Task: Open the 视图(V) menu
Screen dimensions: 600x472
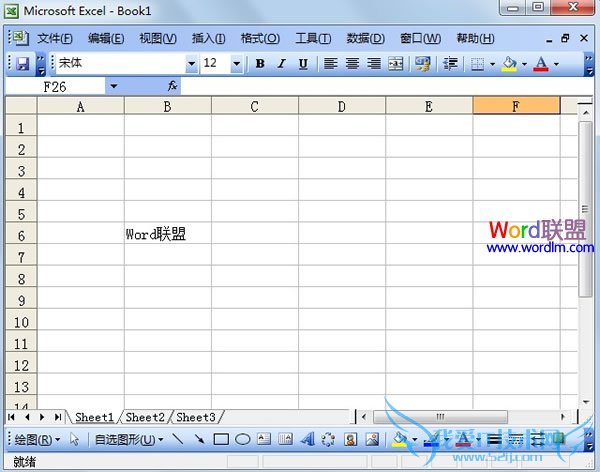Action: point(158,38)
